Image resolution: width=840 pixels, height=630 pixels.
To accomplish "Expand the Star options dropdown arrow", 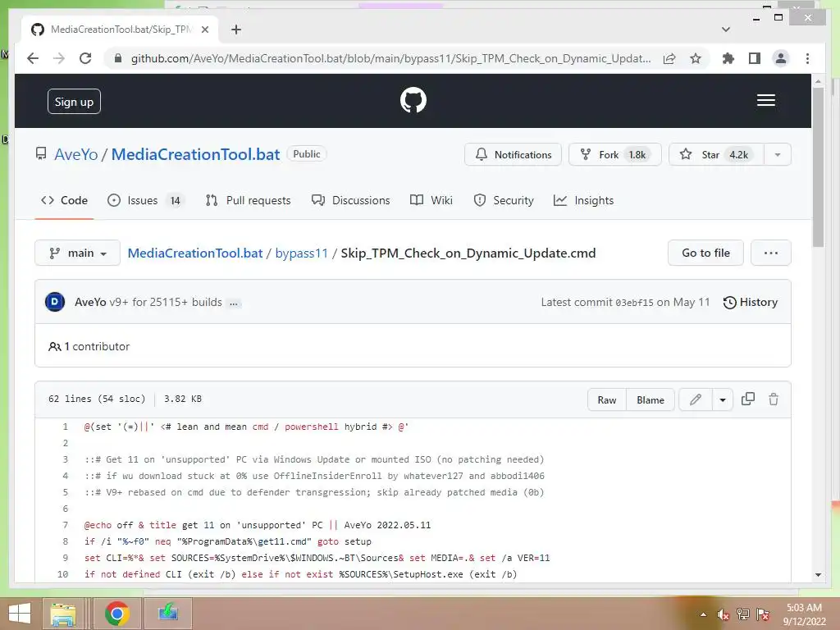I will (x=778, y=155).
